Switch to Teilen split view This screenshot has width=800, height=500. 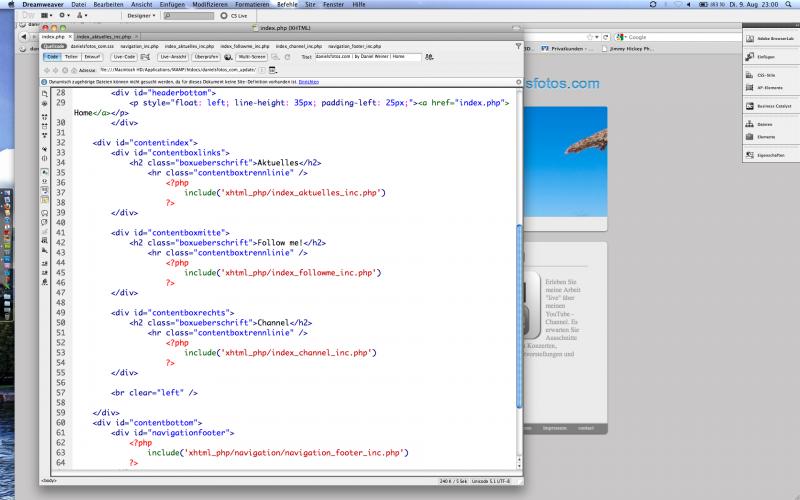click(x=71, y=57)
